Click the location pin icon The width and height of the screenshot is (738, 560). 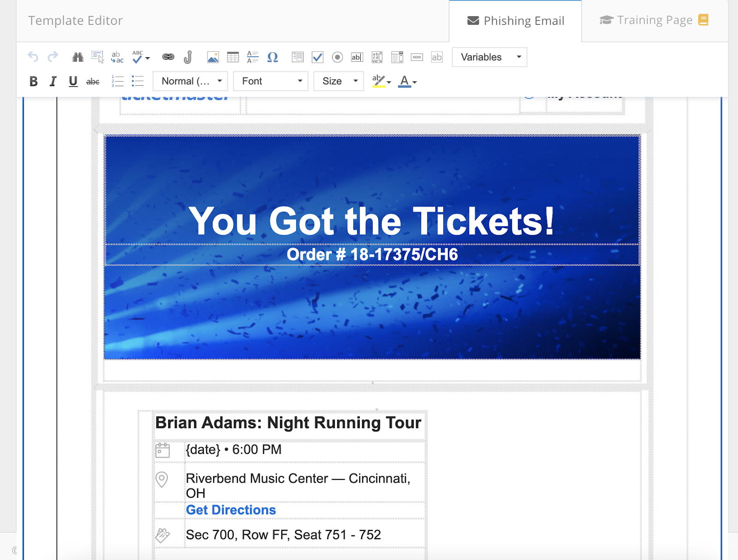(x=161, y=479)
